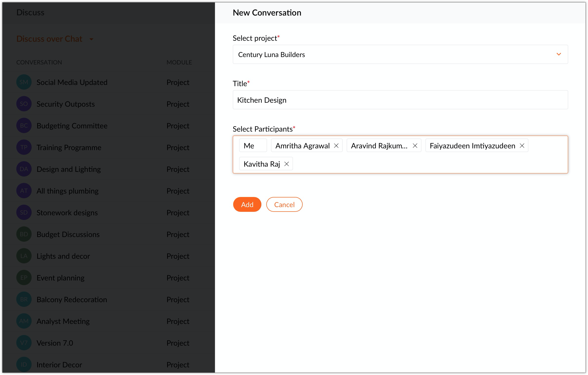Remove Kavitha Raj participant chip
The height and width of the screenshot is (375, 588).
(x=287, y=164)
